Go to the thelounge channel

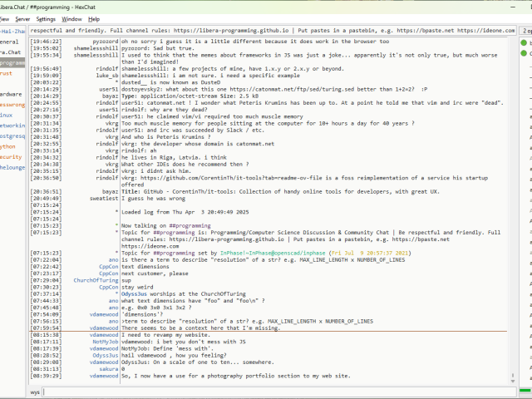point(12,167)
